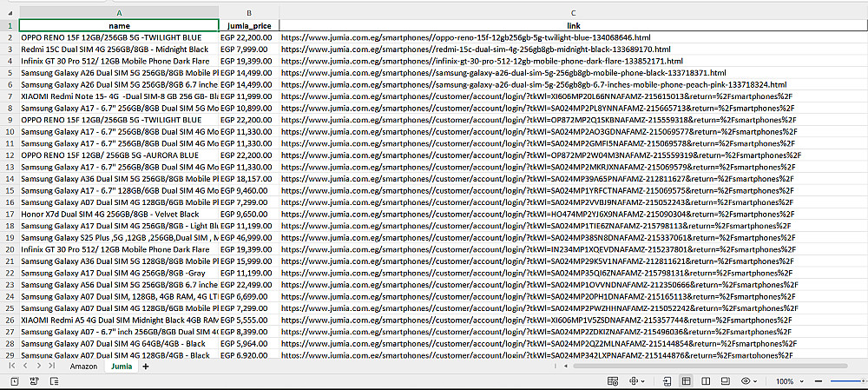Image resolution: width=868 pixels, height=390 pixels.
Task: Enable reading mode crosshair icon
Action: tap(634, 381)
